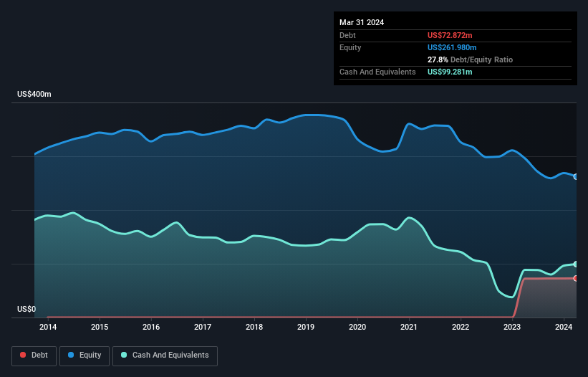Choose the 2023 x-axis year label

click(x=512, y=328)
